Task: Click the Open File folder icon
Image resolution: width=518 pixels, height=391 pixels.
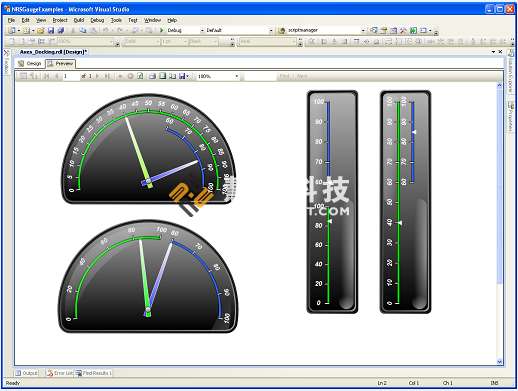Action: point(41,31)
